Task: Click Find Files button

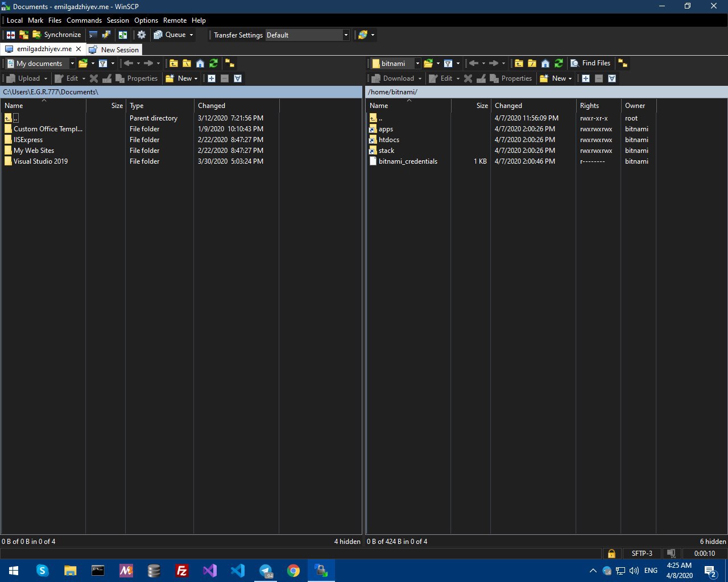Action: click(x=590, y=63)
